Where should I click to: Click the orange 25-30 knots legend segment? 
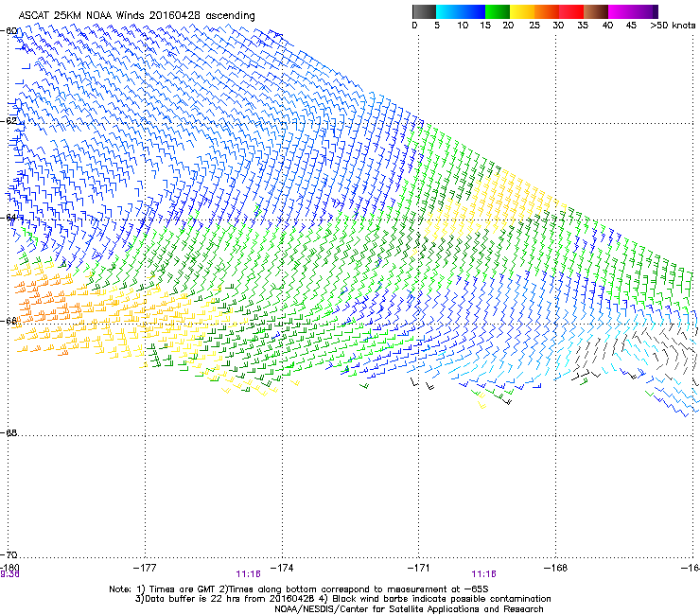point(547,11)
